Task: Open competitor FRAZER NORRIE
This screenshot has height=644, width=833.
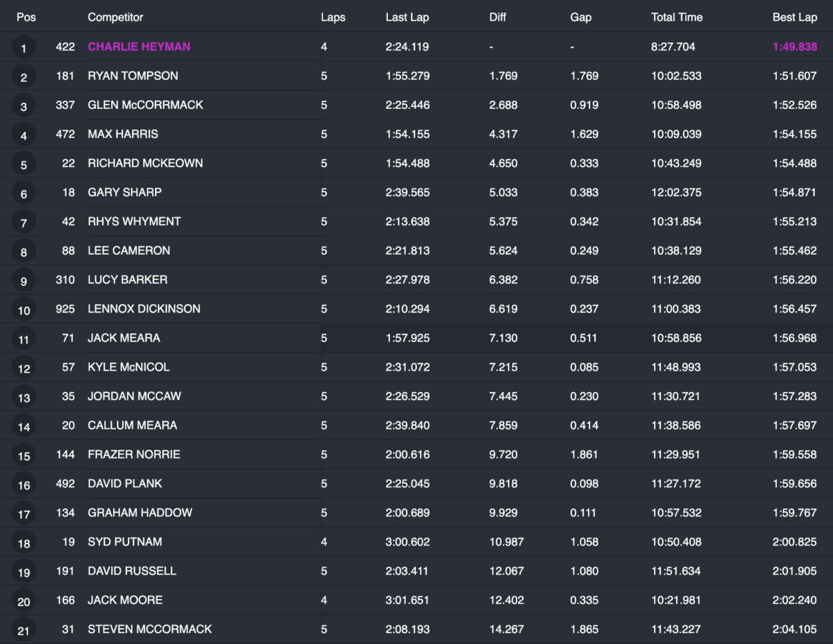Action: 133,455
